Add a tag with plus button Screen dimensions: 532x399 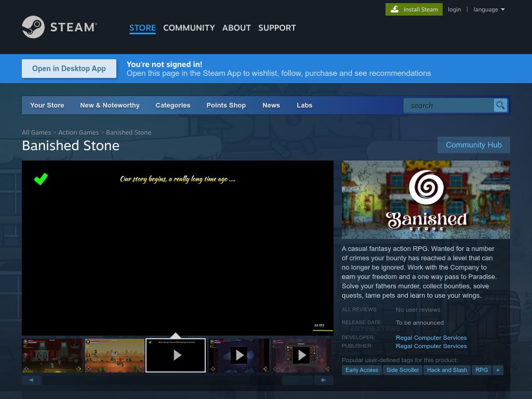click(498, 370)
